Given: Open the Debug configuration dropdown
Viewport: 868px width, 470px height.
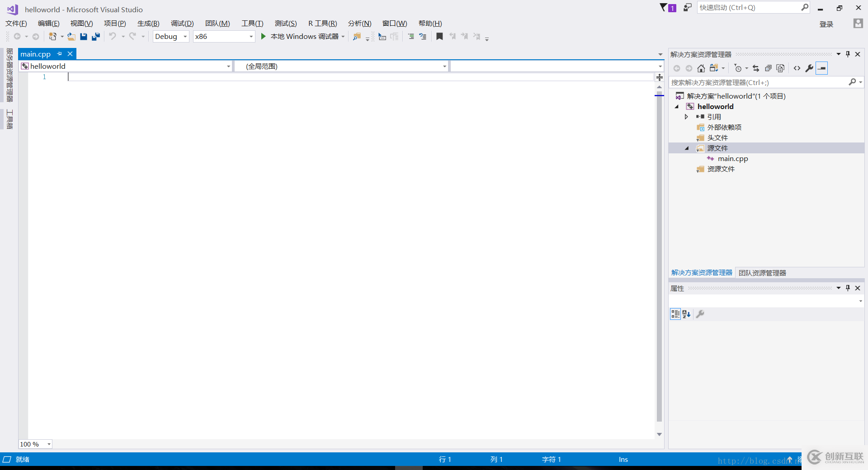Looking at the screenshot, I should coord(185,37).
